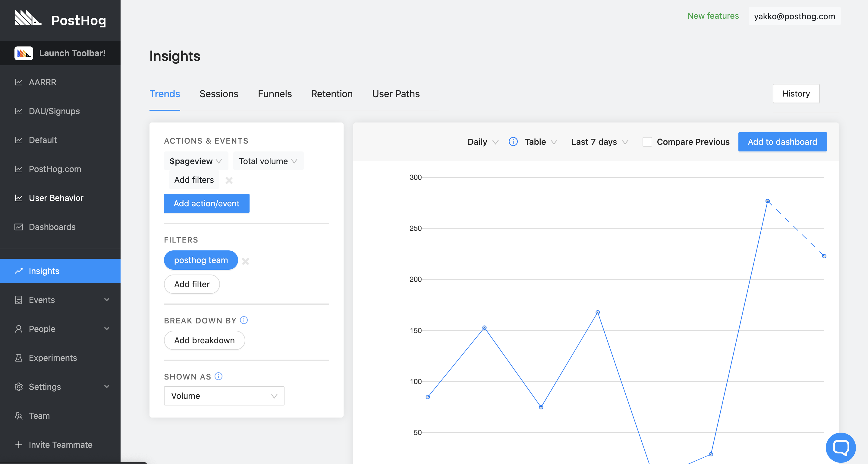The image size is (868, 464).
Task: Click the New features link
Action: coord(713,16)
